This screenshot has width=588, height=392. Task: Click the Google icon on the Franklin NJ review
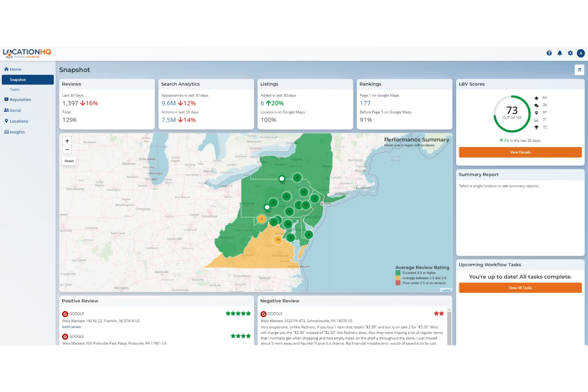coord(65,314)
